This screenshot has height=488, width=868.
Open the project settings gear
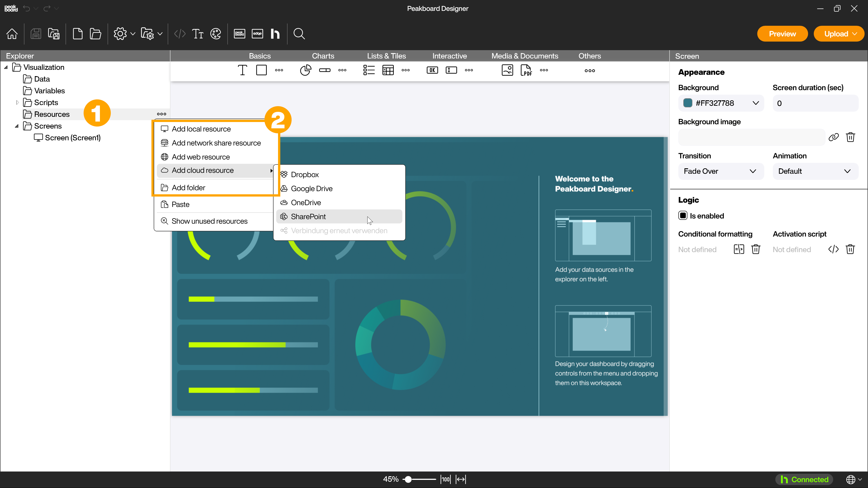coord(120,34)
